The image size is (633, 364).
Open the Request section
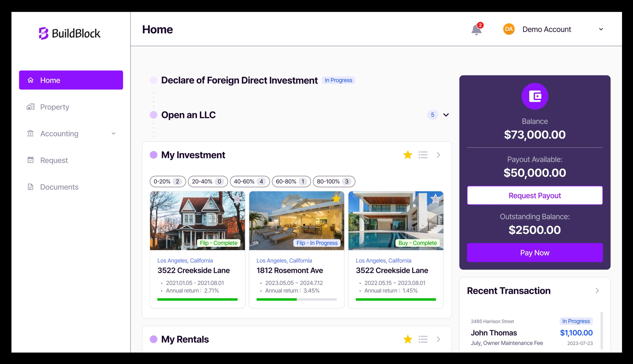tap(71, 160)
